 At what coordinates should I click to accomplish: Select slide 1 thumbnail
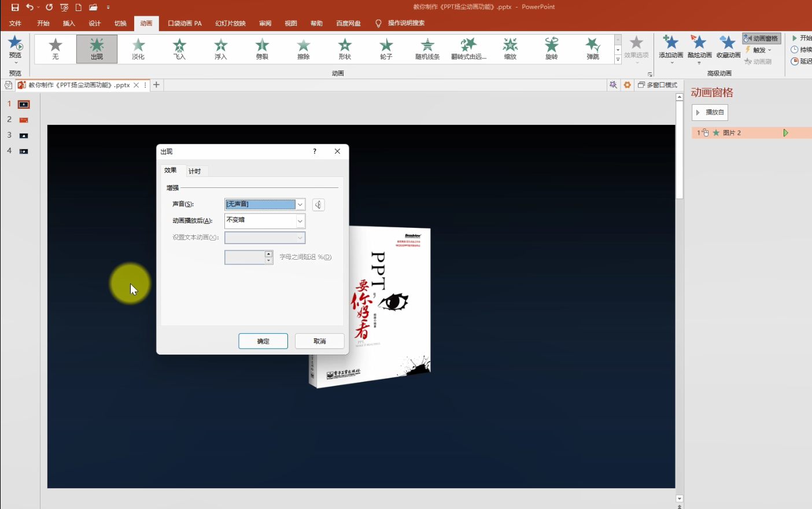click(x=24, y=105)
